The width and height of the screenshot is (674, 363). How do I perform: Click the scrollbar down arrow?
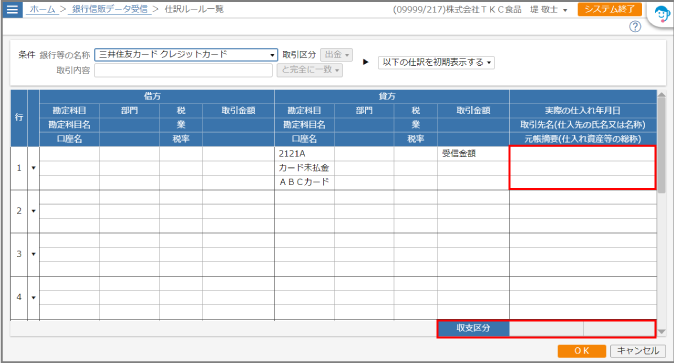coord(662,332)
